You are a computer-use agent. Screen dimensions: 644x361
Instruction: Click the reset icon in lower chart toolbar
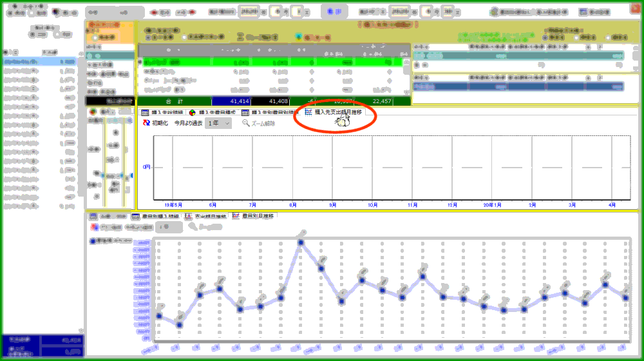coord(95,227)
